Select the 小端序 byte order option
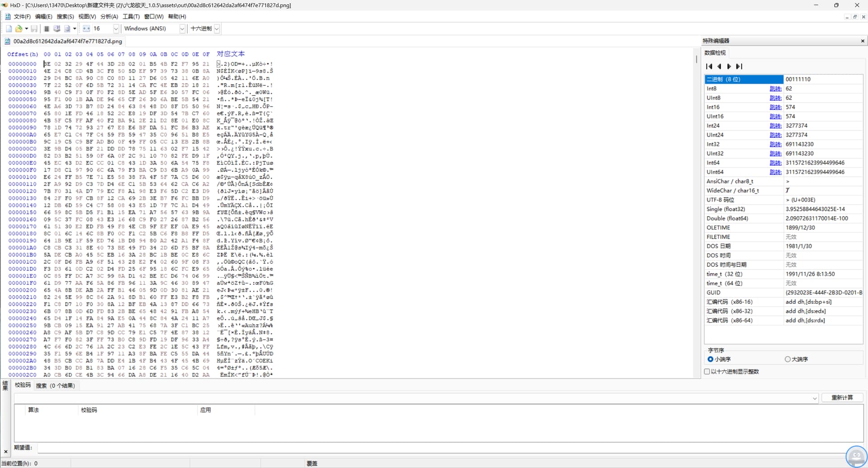The width and height of the screenshot is (868, 468). coord(710,359)
